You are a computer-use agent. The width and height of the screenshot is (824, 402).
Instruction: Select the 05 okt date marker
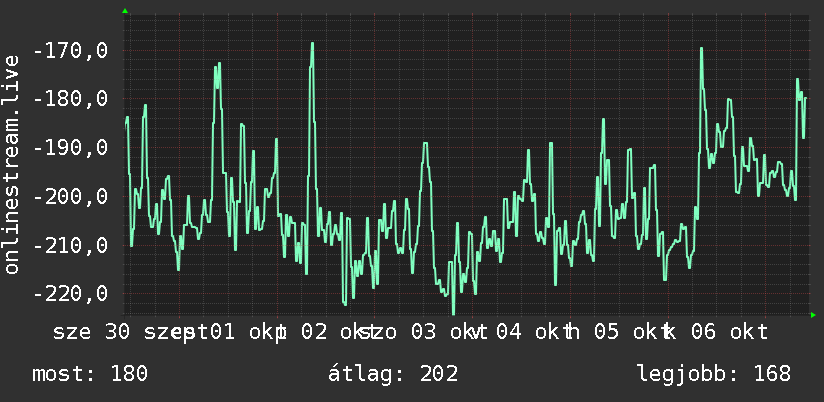[x=626, y=333]
